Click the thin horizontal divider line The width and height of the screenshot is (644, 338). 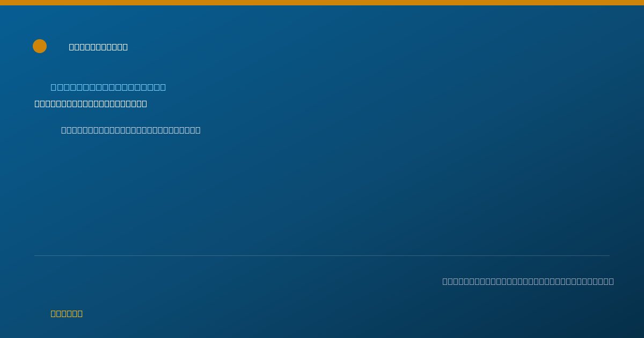point(322,255)
